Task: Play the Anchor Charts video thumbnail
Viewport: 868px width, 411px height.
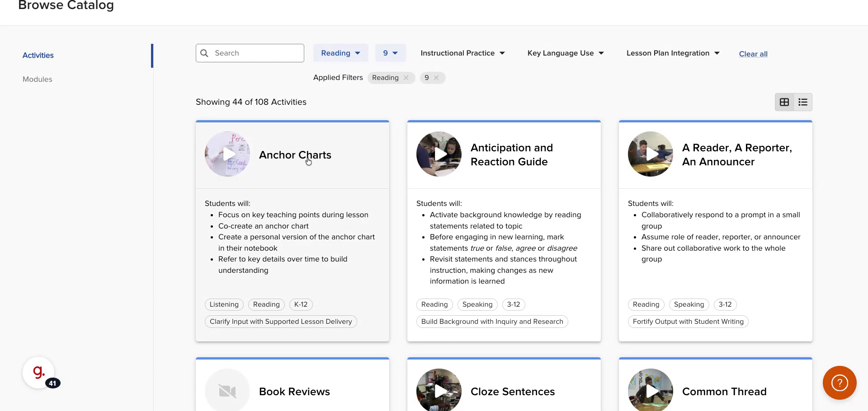Action: 227,154
